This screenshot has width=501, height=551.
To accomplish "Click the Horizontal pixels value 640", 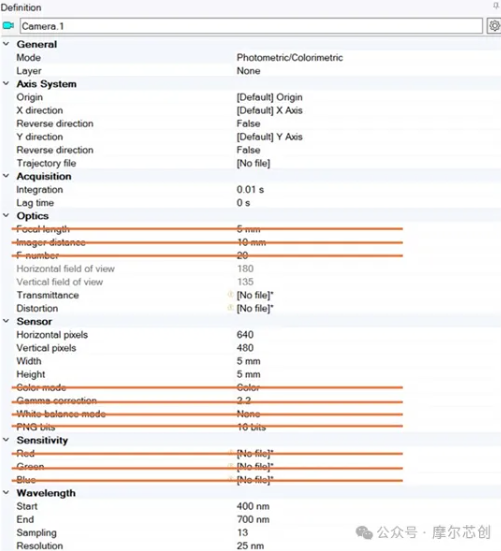I will [x=245, y=335].
